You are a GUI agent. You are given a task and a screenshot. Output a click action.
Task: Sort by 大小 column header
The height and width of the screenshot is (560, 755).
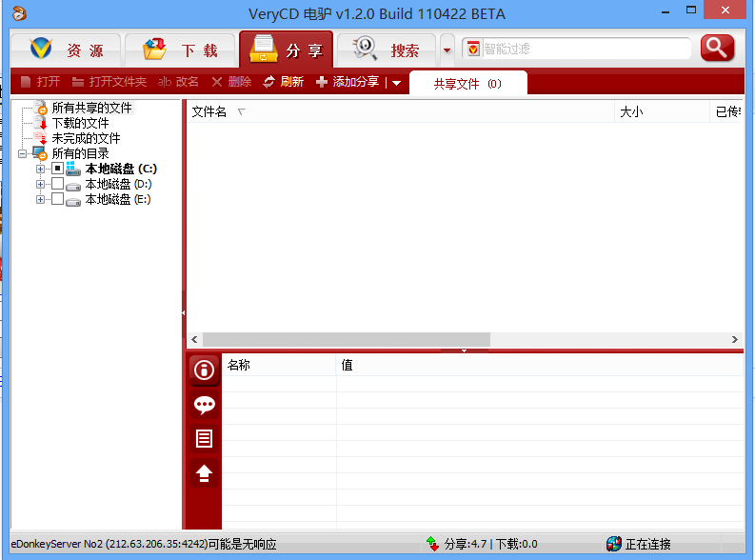(x=662, y=111)
